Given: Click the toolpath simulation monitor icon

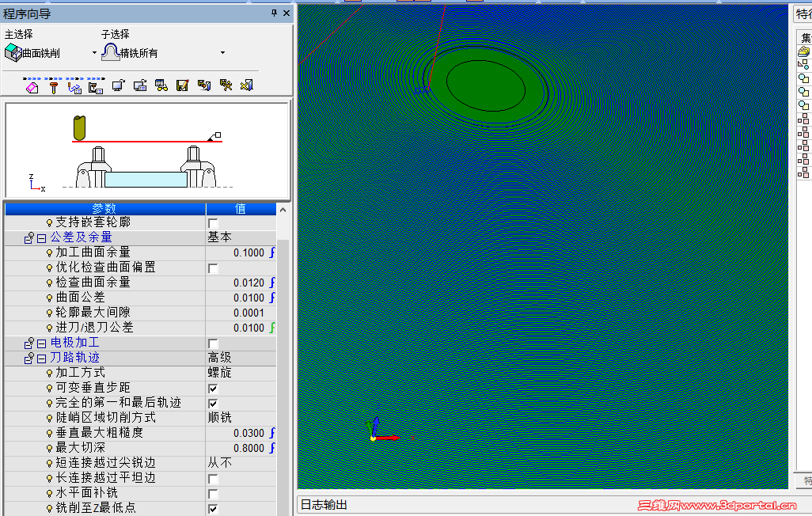Looking at the screenshot, I should click(117, 85).
